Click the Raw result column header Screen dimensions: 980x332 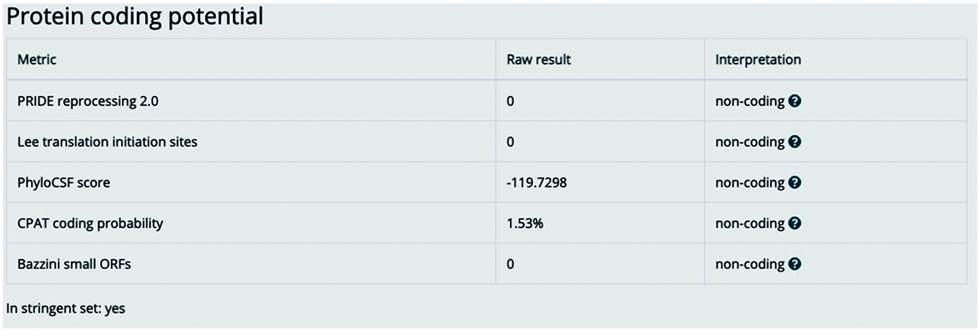(x=538, y=60)
